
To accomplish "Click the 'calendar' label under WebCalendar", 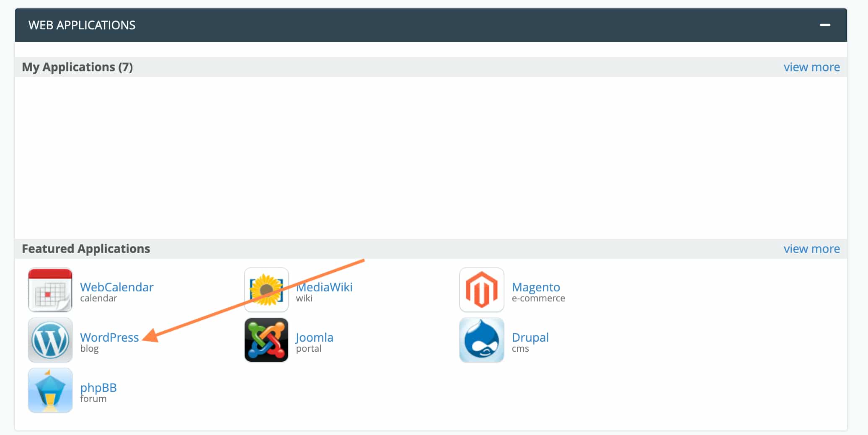I will [98, 298].
